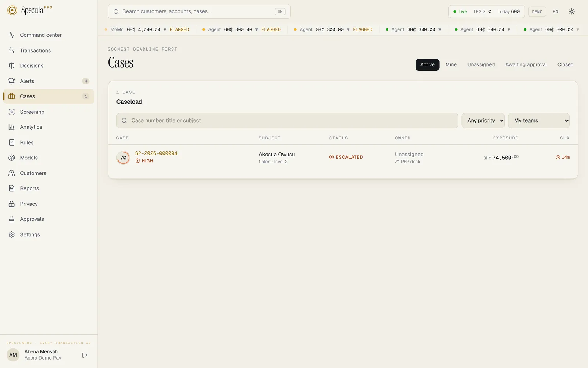Screen dimensions: 588x368
Task: Click exposure GH₵ 74,500.00
Action: [501, 158]
